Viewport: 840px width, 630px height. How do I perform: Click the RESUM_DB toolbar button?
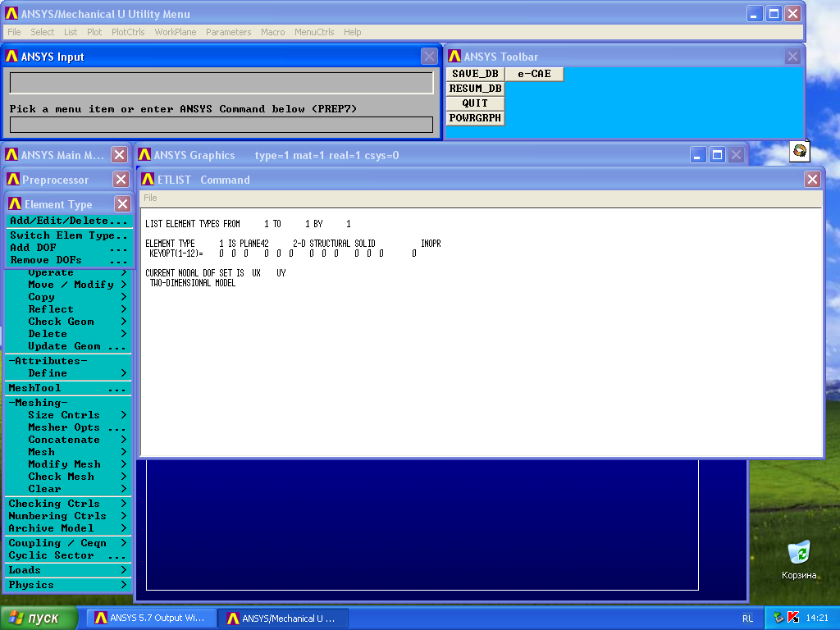pyautogui.click(x=475, y=89)
